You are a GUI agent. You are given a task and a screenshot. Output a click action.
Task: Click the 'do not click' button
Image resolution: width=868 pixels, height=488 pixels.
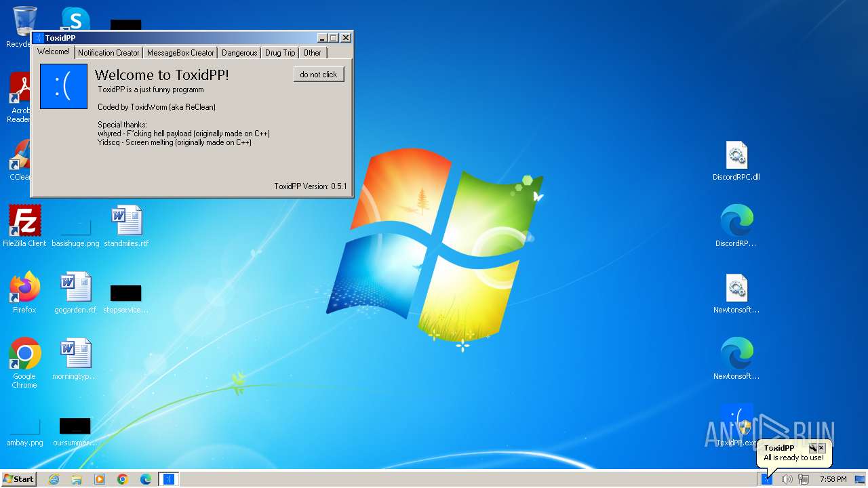tap(319, 75)
